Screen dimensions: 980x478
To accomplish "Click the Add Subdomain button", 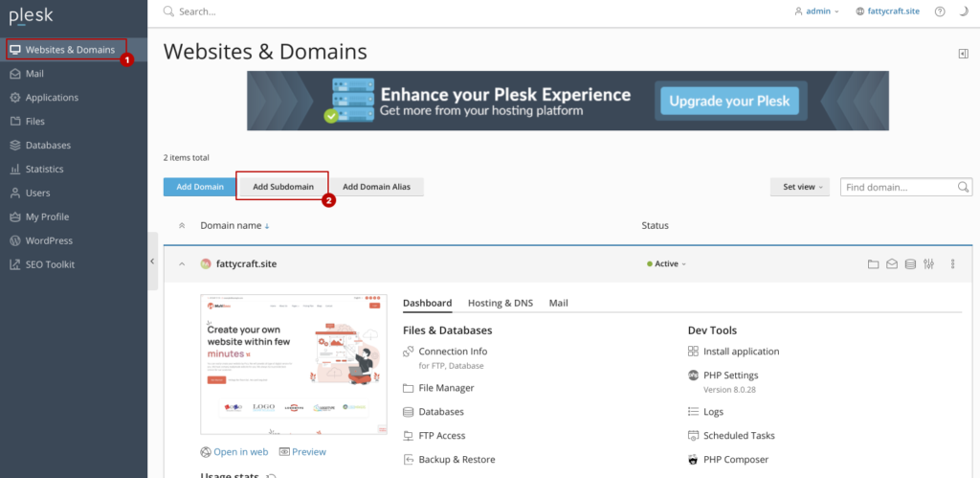I will tap(283, 187).
